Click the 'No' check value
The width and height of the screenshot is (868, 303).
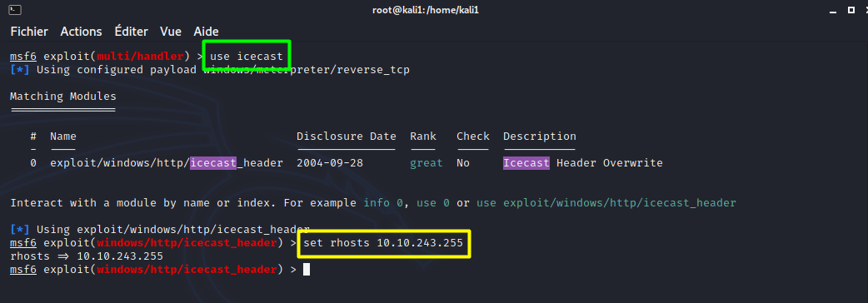(463, 163)
